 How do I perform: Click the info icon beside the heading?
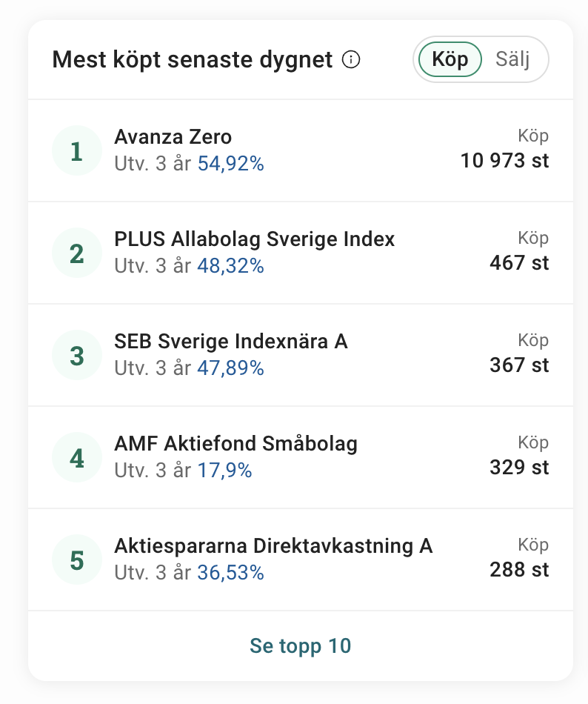[x=351, y=60]
